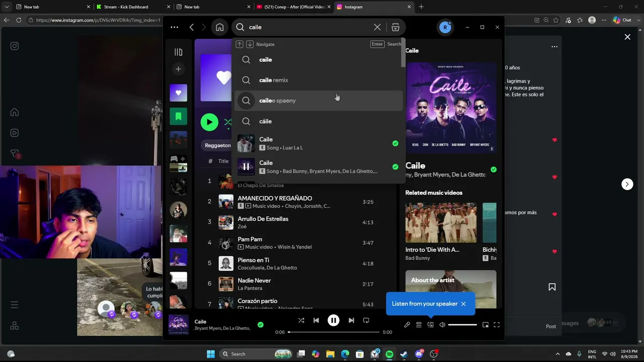Open the browser tab search dropdown
The height and width of the screenshot is (362, 644).
click(7, 7)
